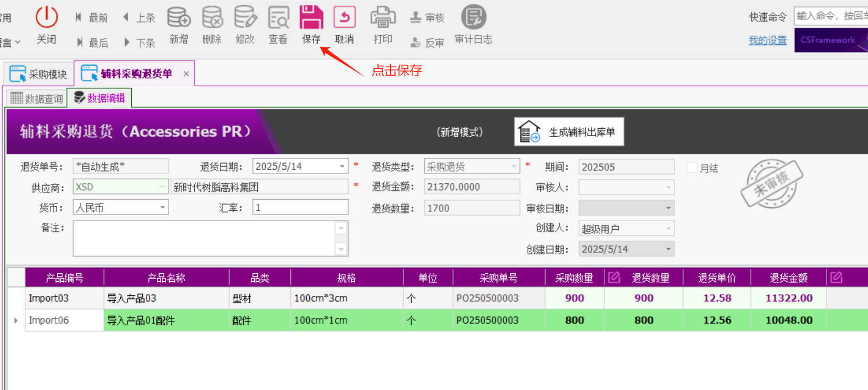This screenshot has width=868, height=390.
Task: Click the 备注 remarks text box
Action: (204, 239)
